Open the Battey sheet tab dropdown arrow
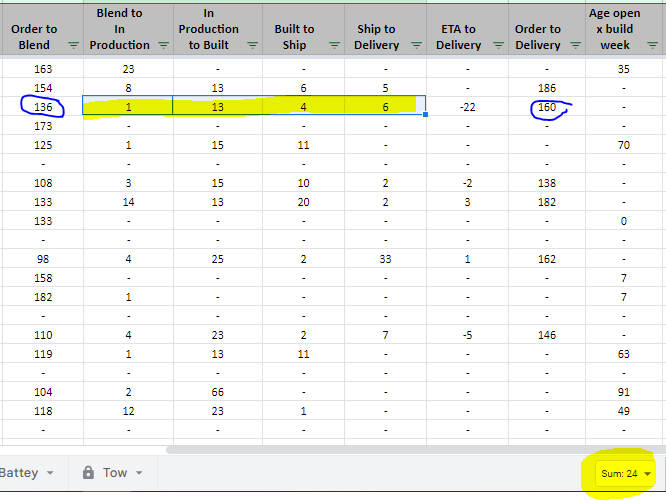This screenshot has height=500, width=666. 54,473
